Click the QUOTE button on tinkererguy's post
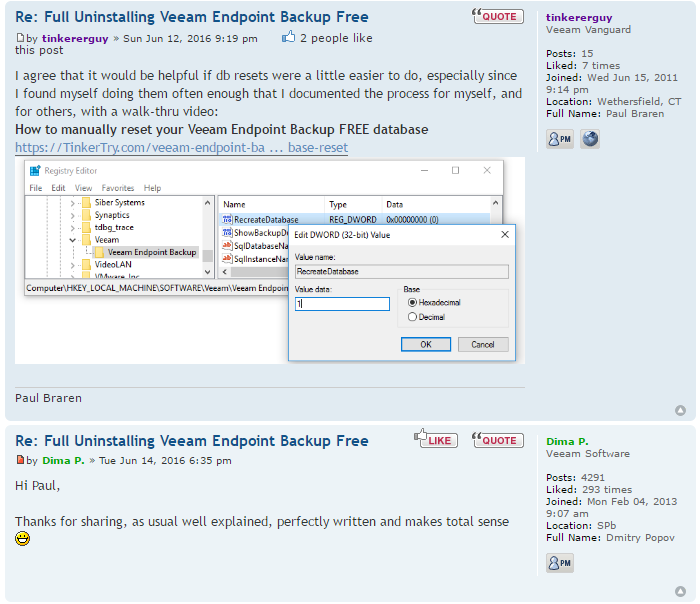The width and height of the screenshot is (700, 604). pyautogui.click(x=498, y=17)
